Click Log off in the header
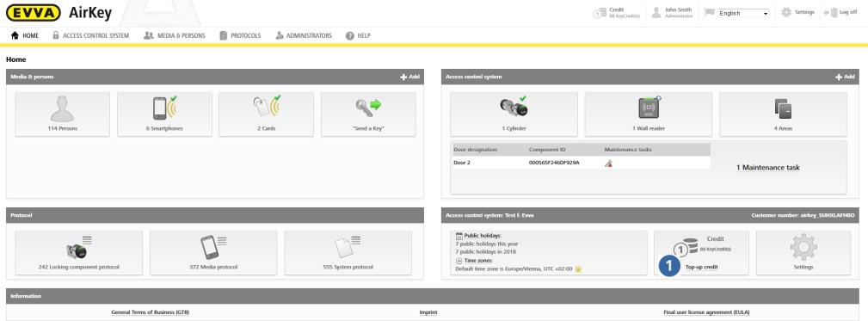This screenshot has width=868, height=321. (840, 12)
